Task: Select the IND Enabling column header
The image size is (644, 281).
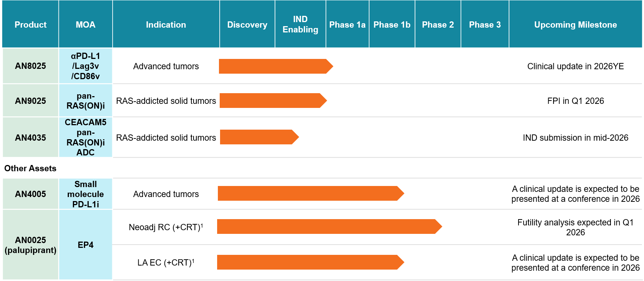Action: pos(300,24)
